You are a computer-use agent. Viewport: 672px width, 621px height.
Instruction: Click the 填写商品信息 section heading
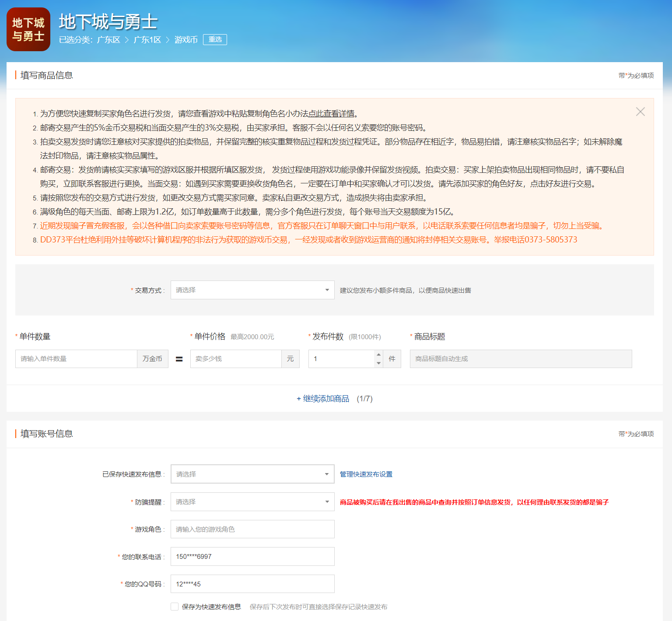tap(46, 75)
